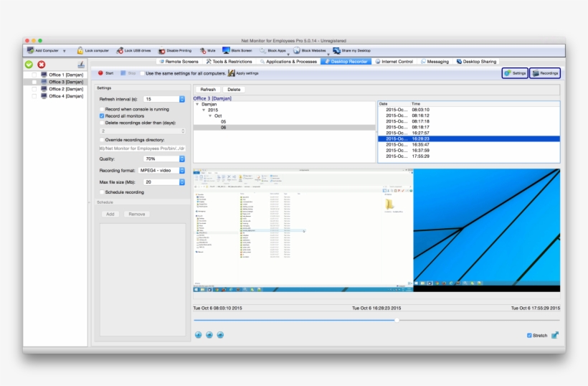
Task: Click the Block Websites globe icon
Action: click(x=297, y=50)
